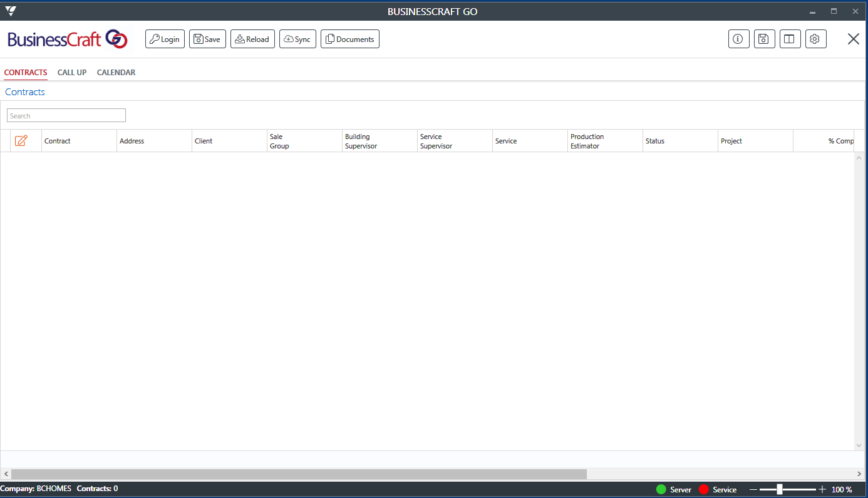
Task: Click the blue Contracts heading
Action: [25, 91]
